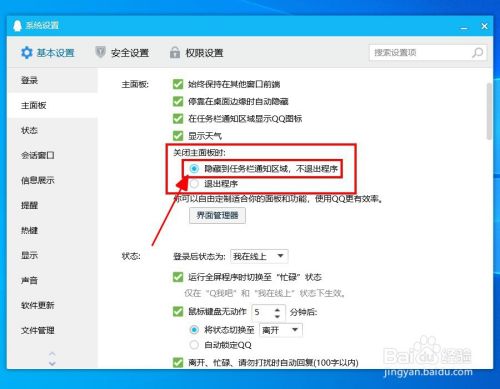Toggle 离开、忙碌、请勿打扰时自动回复 checkbox
Image resolution: width=500 pixels, height=389 pixels.
[x=178, y=362]
